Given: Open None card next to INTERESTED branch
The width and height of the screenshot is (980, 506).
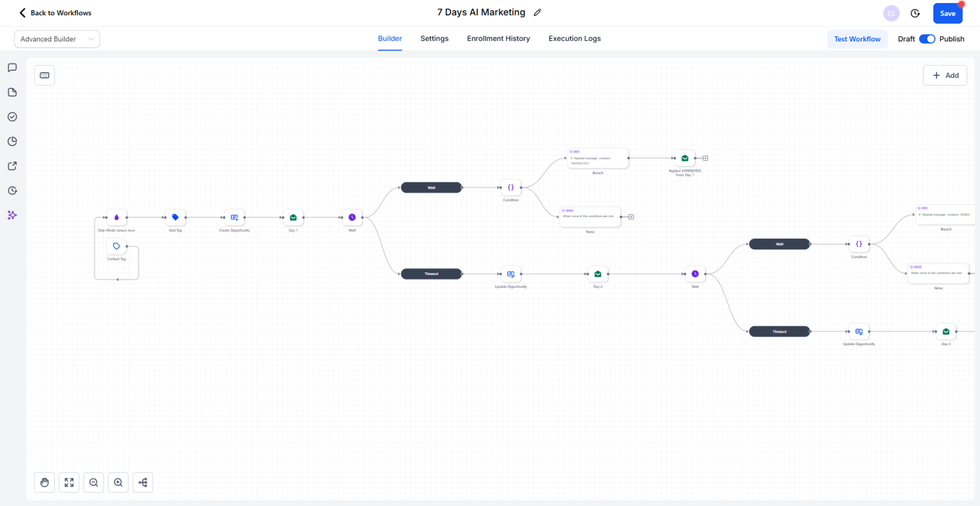Looking at the screenshot, I should pos(590,217).
